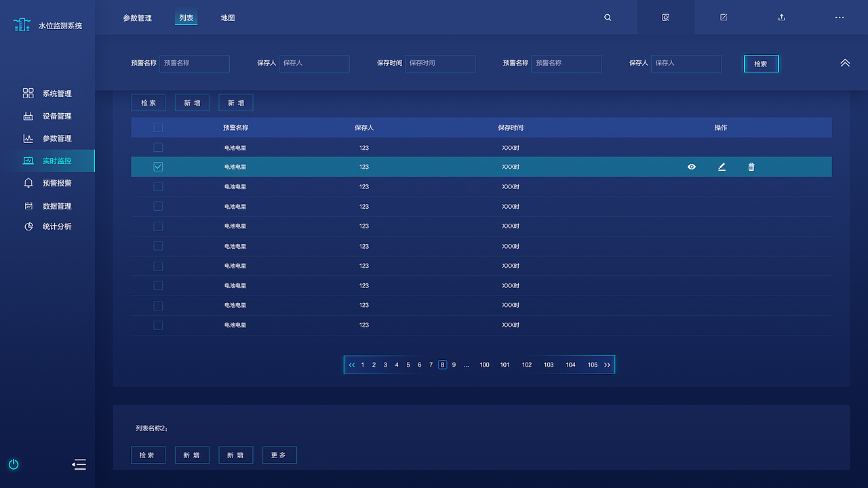The width and height of the screenshot is (868, 488).
Task: Open 数据管理 via its calendar icon
Action: (28, 206)
